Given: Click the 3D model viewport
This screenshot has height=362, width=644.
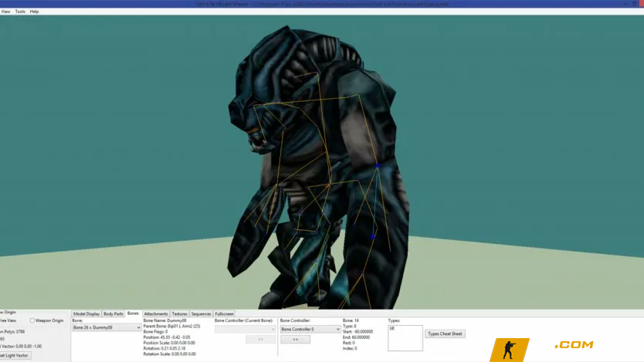Looking at the screenshot, I should coord(322,162).
